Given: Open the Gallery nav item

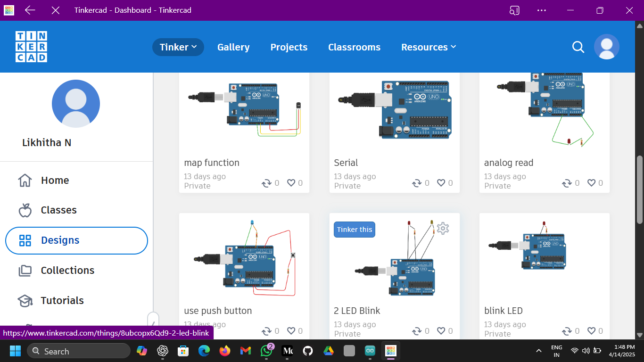Looking at the screenshot, I should tap(233, 47).
